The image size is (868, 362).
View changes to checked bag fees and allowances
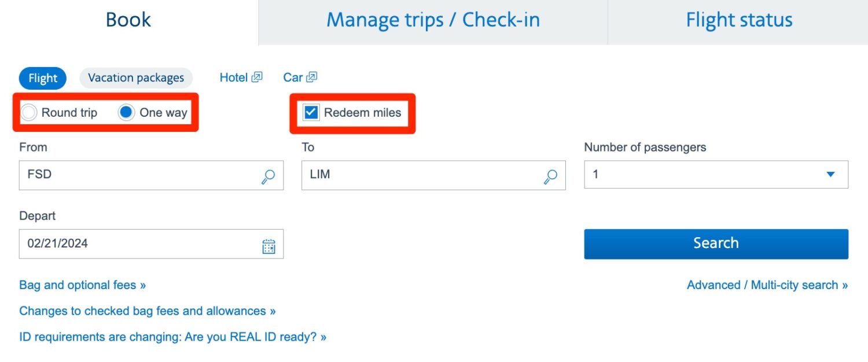(x=147, y=311)
